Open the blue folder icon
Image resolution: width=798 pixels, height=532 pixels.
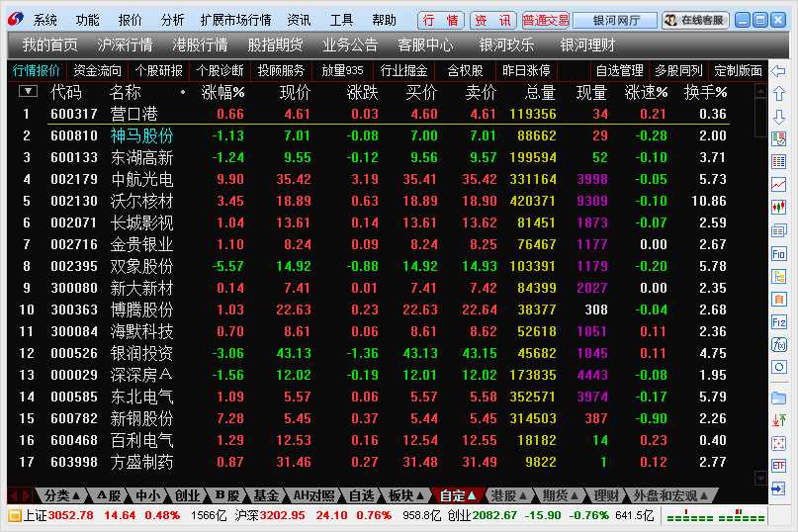point(778,398)
